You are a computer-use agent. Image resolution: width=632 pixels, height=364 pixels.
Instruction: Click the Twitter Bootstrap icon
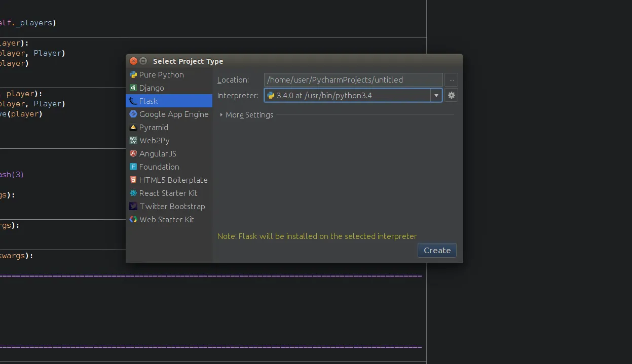click(x=133, y=206)
